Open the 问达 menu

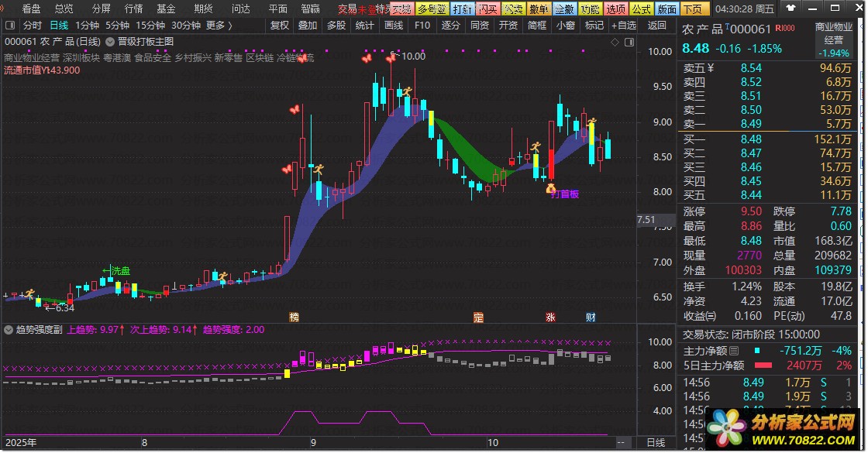click(241, 9)
